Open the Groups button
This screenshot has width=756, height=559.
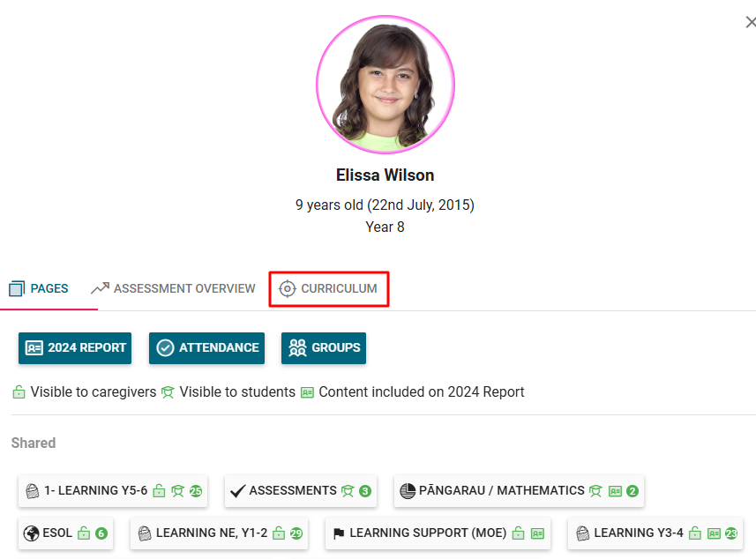[x=324, y=347]
